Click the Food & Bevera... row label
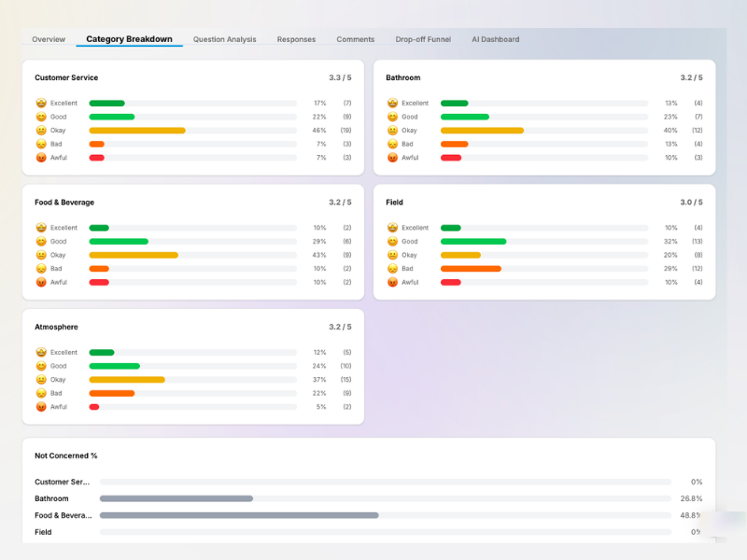 tap(63, 515)
